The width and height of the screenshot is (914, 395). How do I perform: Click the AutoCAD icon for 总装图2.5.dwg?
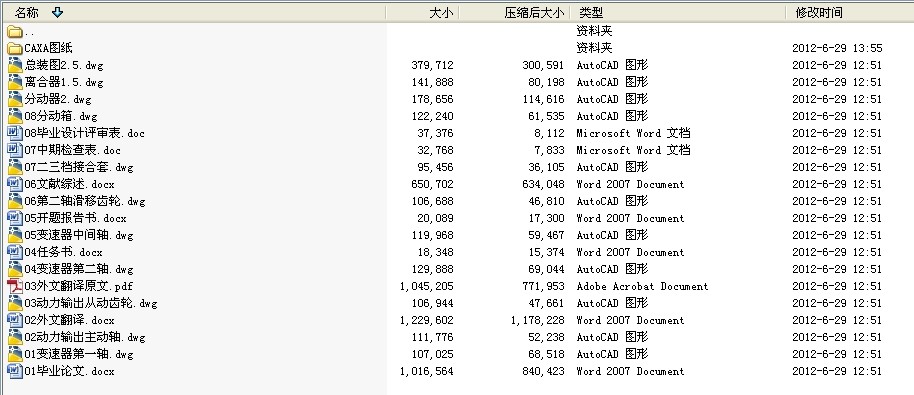[15, 65]
